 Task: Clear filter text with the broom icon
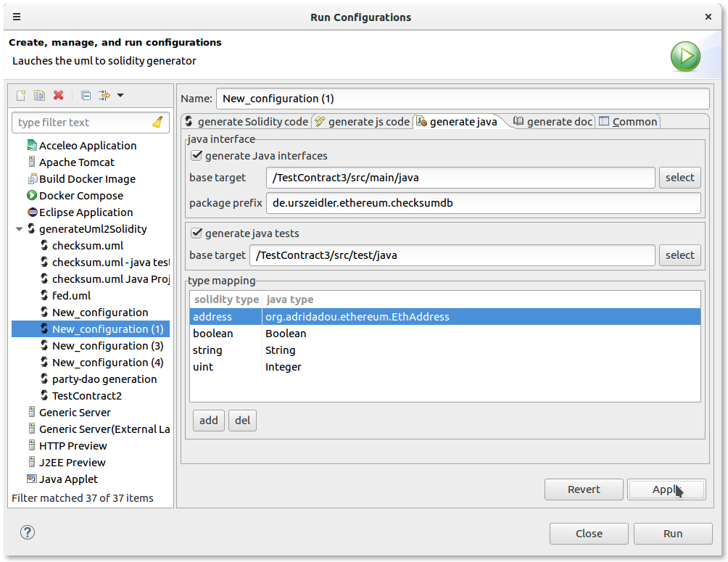pyautogui.click(x=158, y=122)
